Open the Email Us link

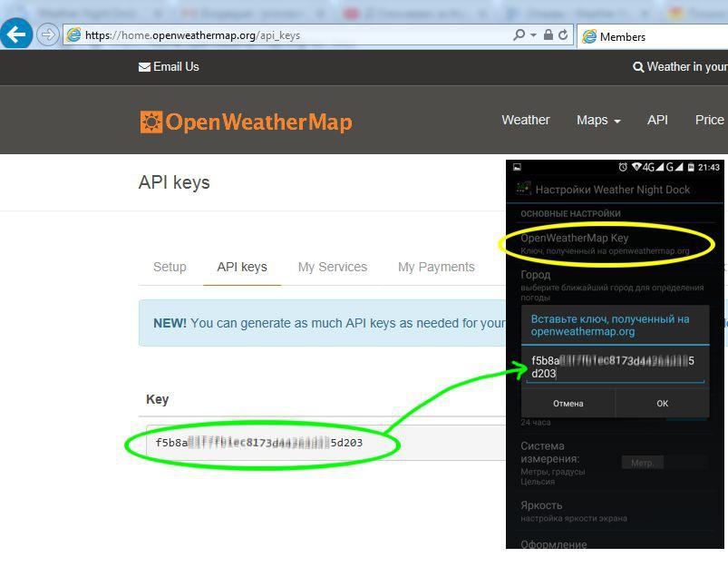pyautogui.click(x=176, y=67)
